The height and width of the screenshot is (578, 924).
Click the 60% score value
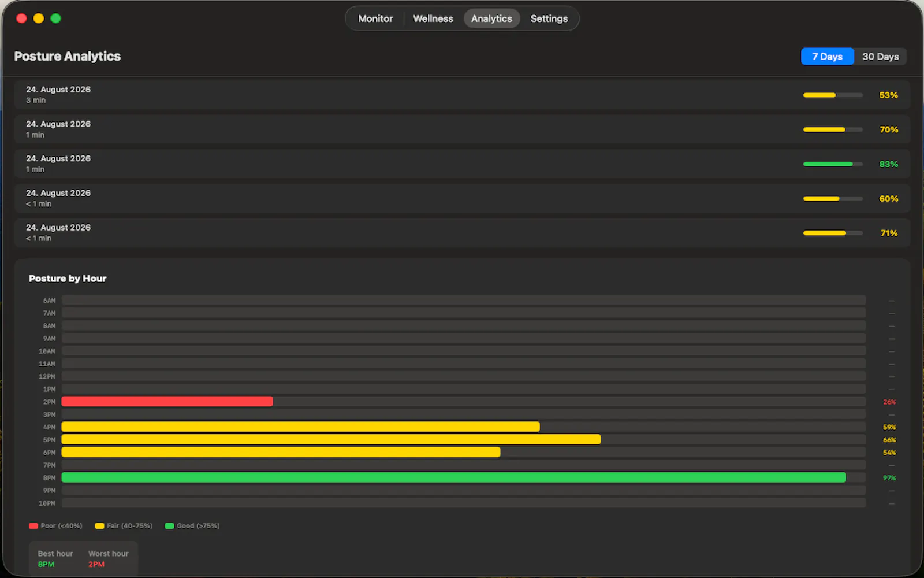[888, 198]
